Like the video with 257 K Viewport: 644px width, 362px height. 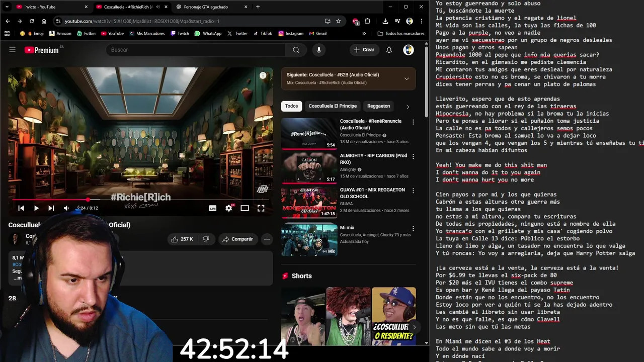[x=182, y=239]
